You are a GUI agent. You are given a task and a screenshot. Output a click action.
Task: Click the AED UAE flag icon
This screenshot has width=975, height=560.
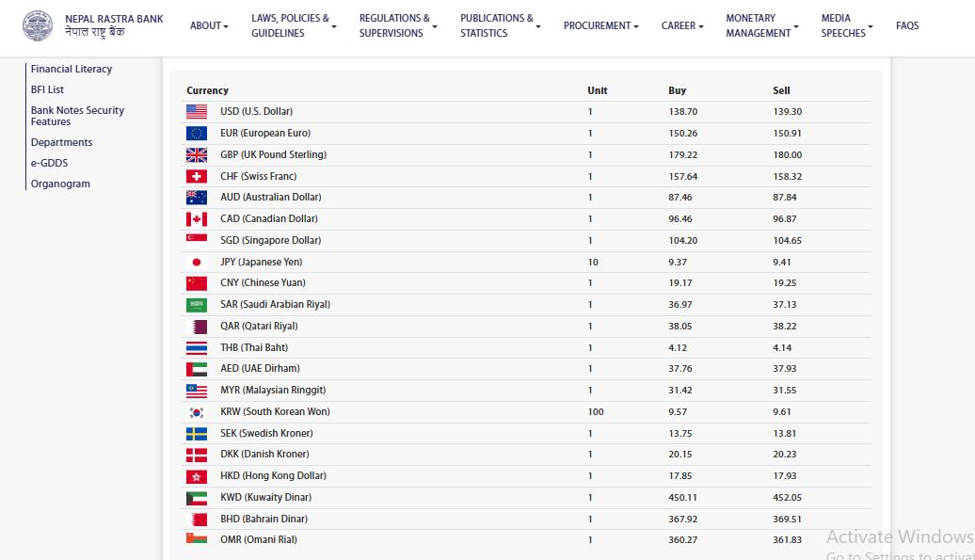click(197, 369)
